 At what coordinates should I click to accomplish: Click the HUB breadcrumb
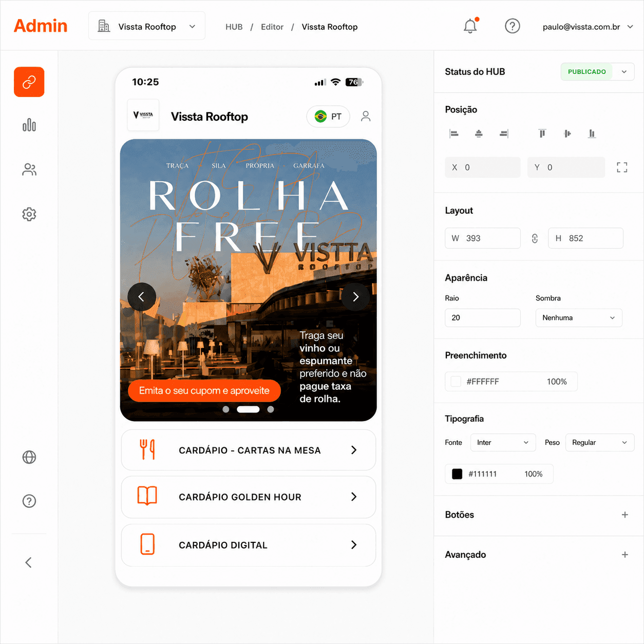pos(234,27)
